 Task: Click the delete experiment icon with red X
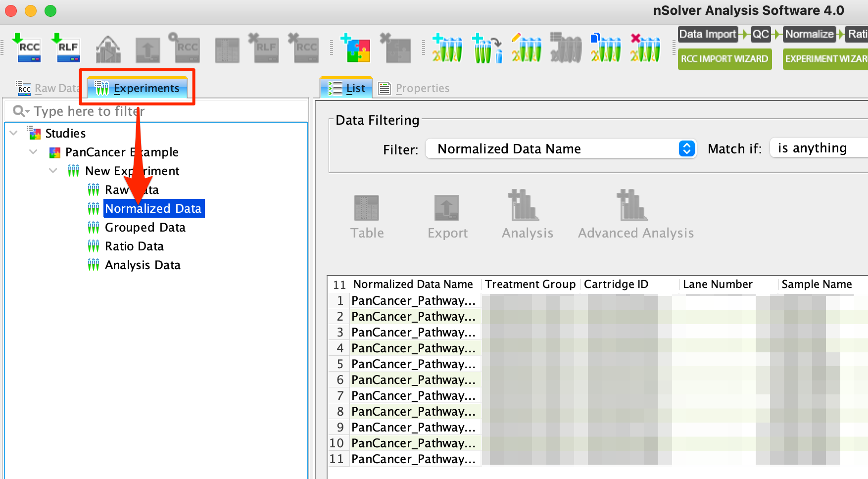(645, 48)
